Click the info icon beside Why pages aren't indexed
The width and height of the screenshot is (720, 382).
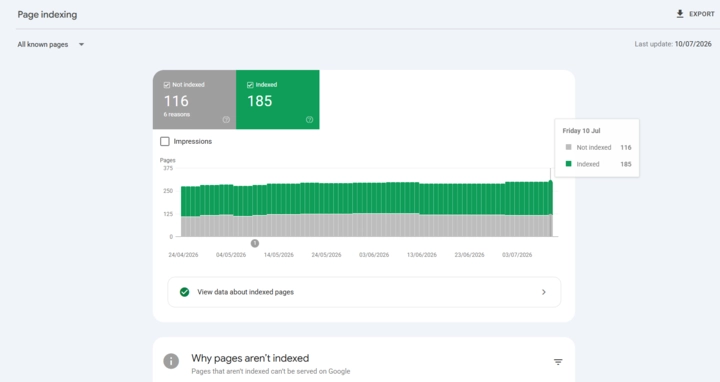171,361
